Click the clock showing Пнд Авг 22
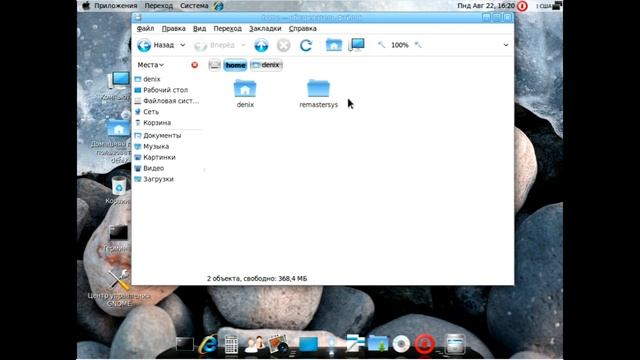This screenshot has height=360, width=640. pyautogui.click(x=486, y=6)
